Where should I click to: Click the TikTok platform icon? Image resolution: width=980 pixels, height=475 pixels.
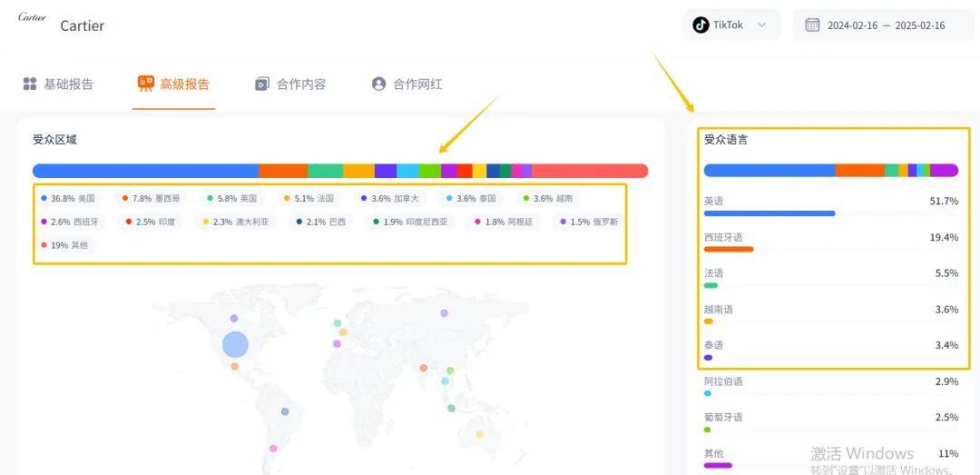701,25
